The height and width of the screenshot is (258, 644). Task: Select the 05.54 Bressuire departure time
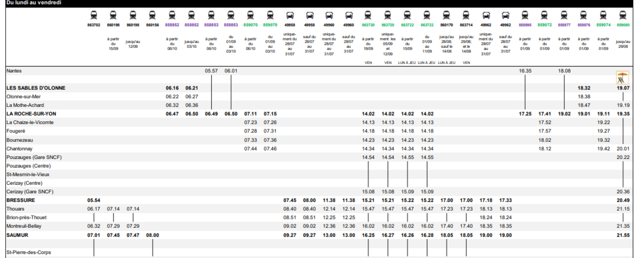pos(94,200)
